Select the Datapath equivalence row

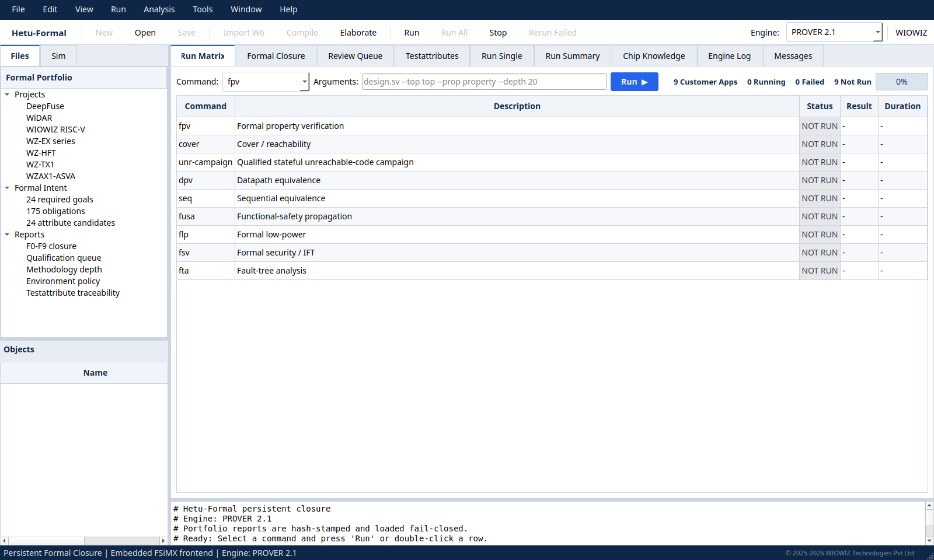552,180
